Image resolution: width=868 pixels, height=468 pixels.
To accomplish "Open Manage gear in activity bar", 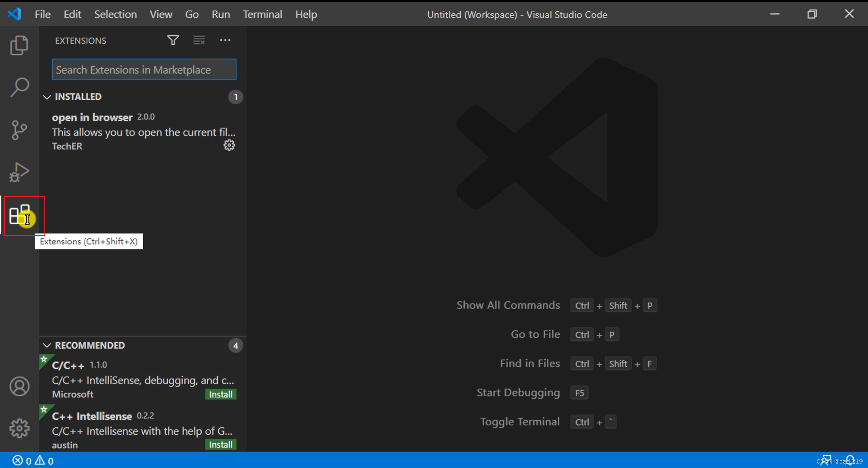I will tap(19, 428).
